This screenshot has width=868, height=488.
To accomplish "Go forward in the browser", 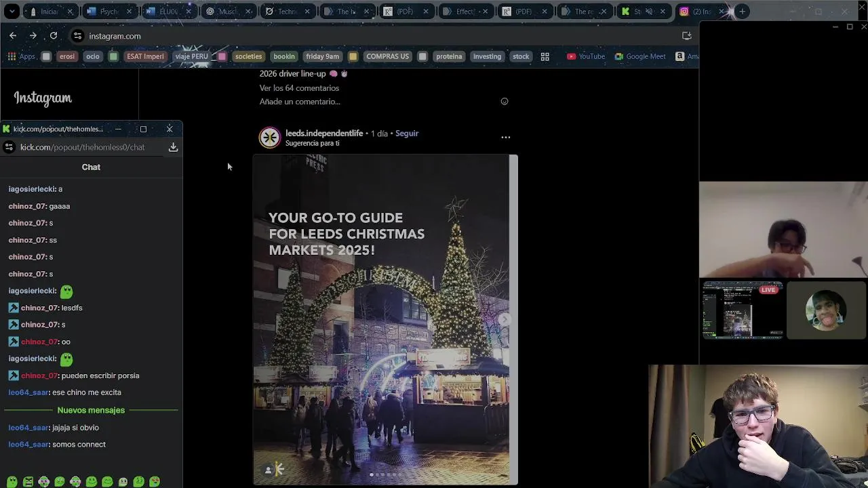I will tap(33, 36).
